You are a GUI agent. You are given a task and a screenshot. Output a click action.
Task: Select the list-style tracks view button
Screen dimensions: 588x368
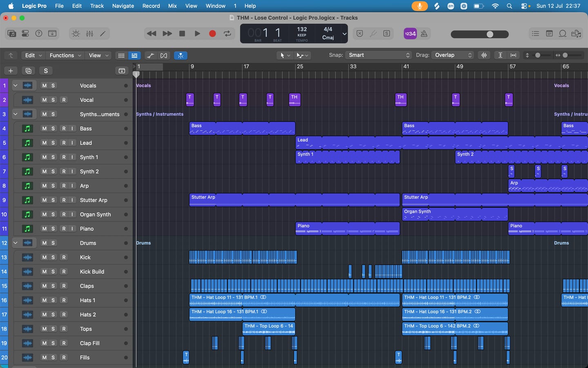(134, 56)
